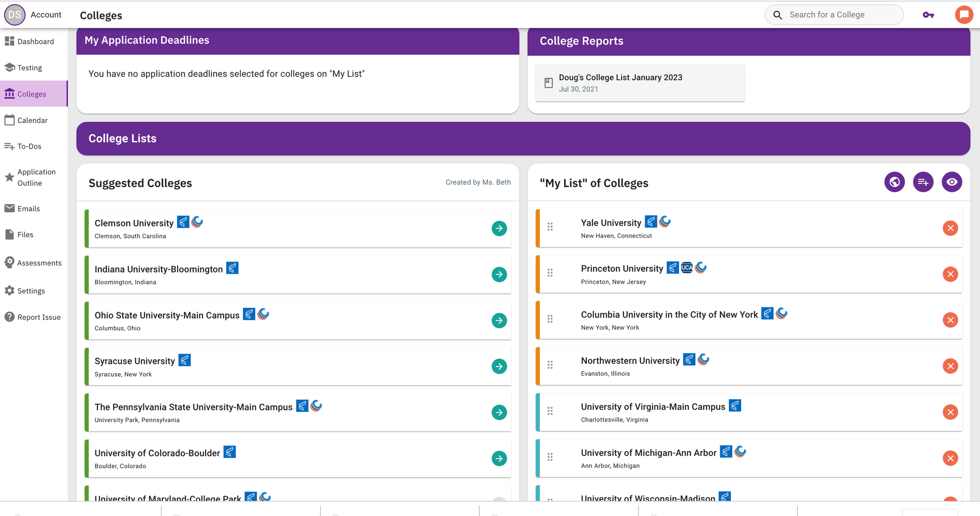Click the add-to-list icon above My List
Viewport: 980px width, 516px height.
tap(923, 182)
